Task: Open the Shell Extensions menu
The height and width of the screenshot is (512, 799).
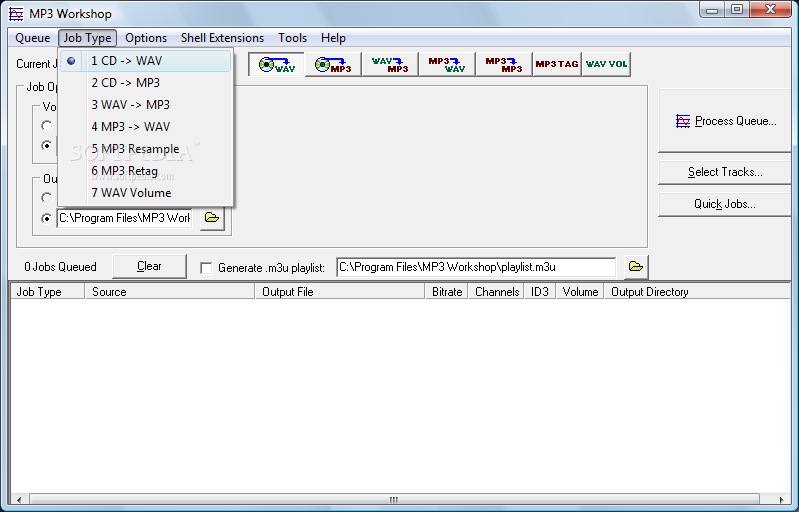Action: (x=222, y=38)
